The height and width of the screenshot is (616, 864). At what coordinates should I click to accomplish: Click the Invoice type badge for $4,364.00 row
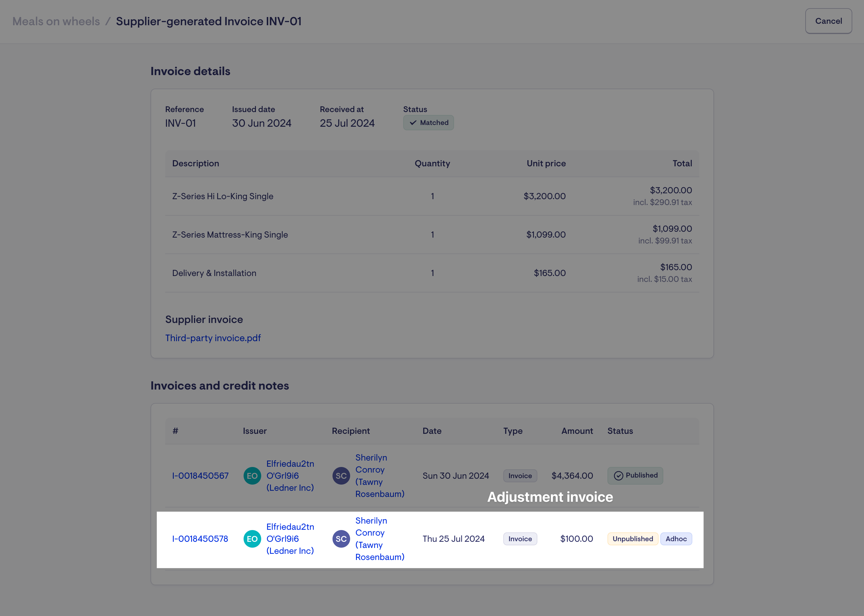pos(520,476)
